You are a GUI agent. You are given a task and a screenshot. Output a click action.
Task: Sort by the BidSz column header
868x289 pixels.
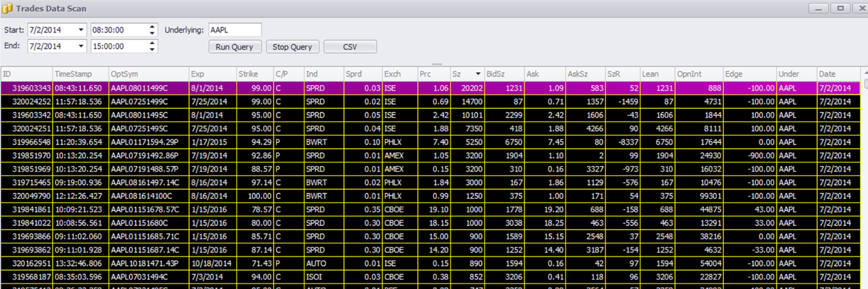coord(505,74)
